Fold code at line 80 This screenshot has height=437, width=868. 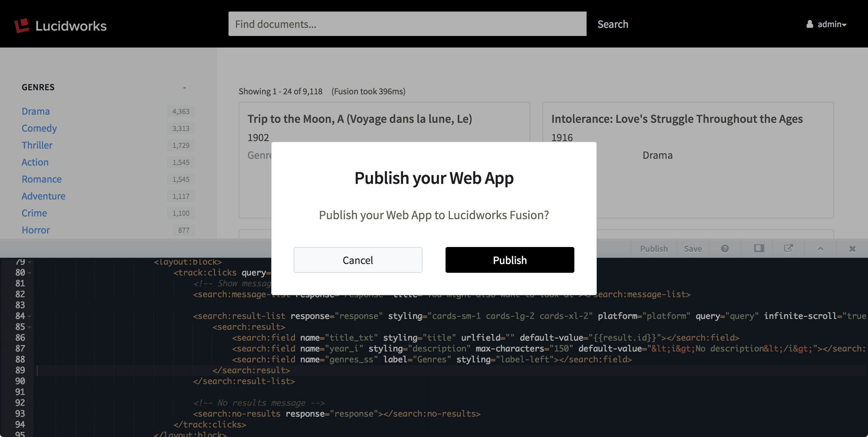[30, 273]
